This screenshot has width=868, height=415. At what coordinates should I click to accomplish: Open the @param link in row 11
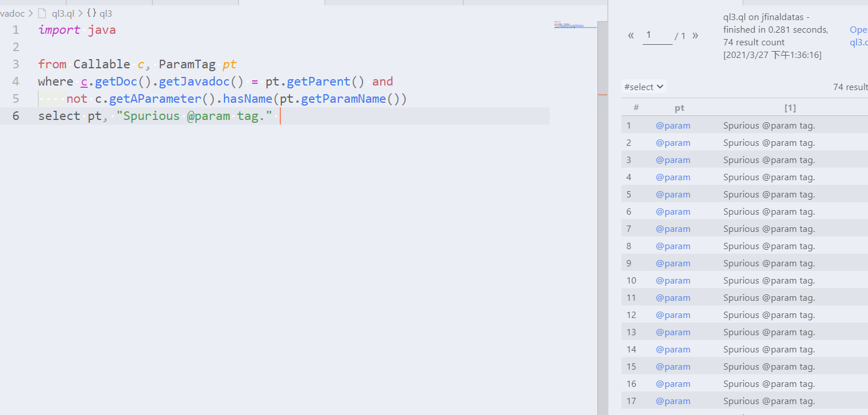coord(673,298)
